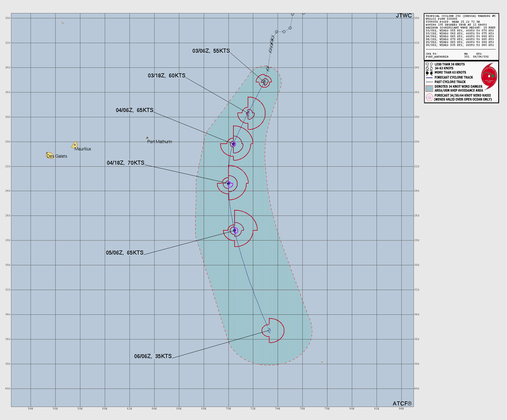Click the "JTWC" title label
Image resolution: width=507 pixels, height=420 pixels.
(404, 16)
